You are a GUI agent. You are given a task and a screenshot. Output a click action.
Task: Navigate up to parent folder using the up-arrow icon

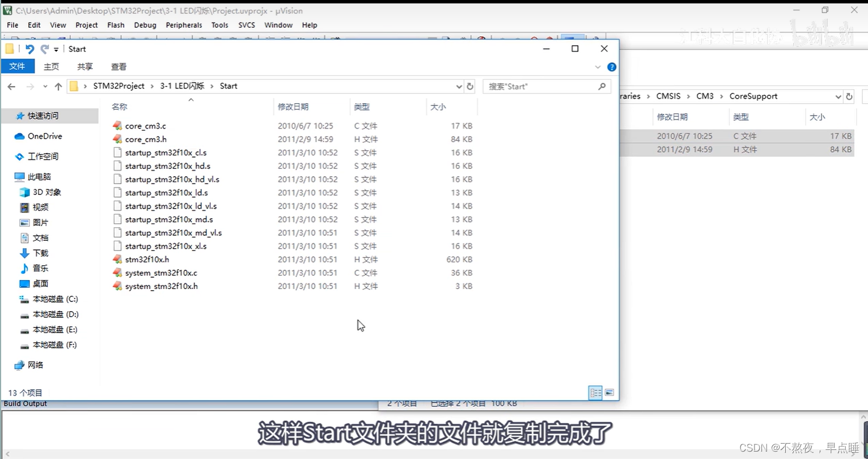tap(59, 86)
